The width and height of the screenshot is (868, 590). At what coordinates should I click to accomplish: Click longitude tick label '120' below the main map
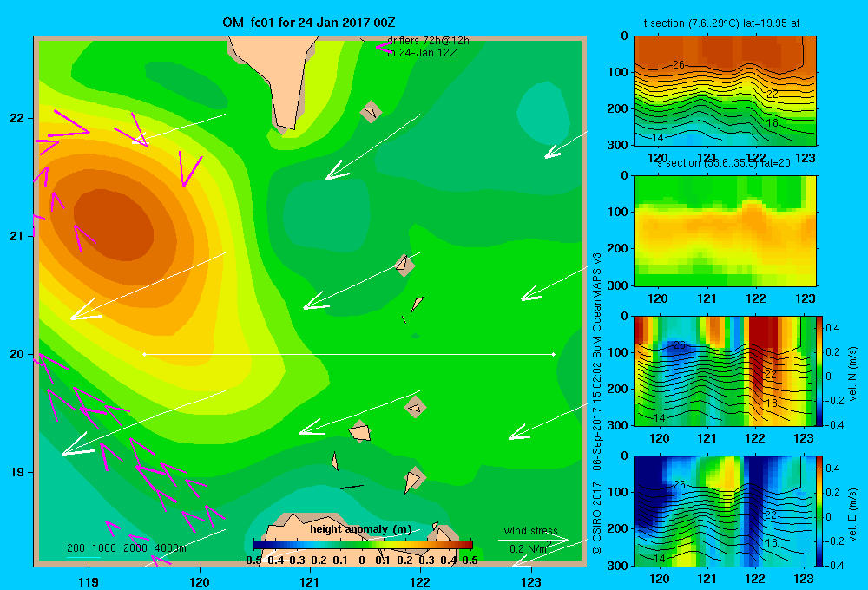coord(200,582)
